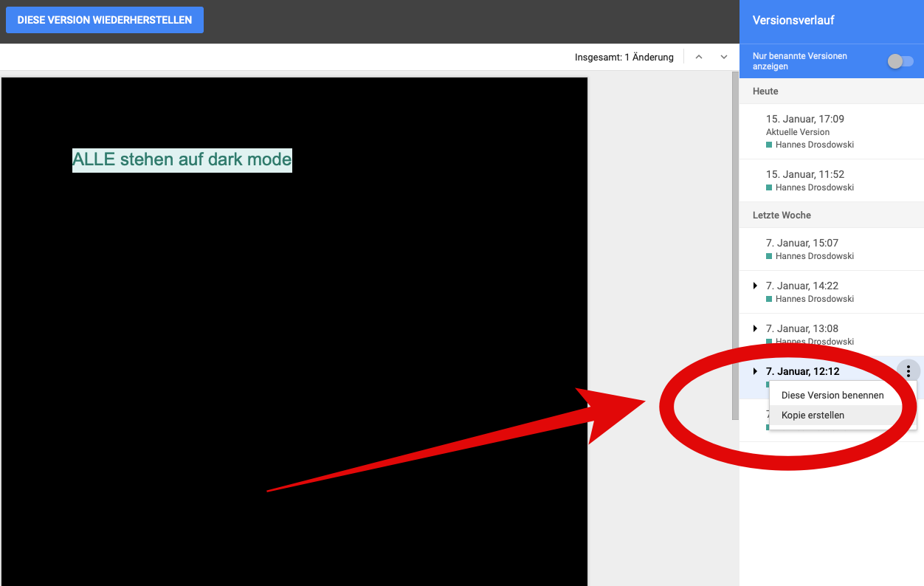Screen dimensions: 924x586
Task: Click green author color square under 7. Januar, 15:07
Action: coord(769,256)
